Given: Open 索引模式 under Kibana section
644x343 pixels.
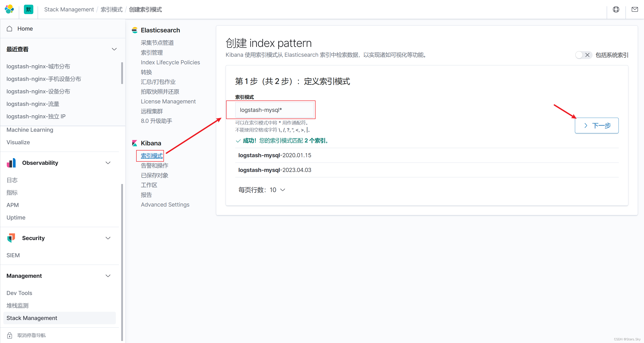Looking at the screenshot, I should pos(152,156).
